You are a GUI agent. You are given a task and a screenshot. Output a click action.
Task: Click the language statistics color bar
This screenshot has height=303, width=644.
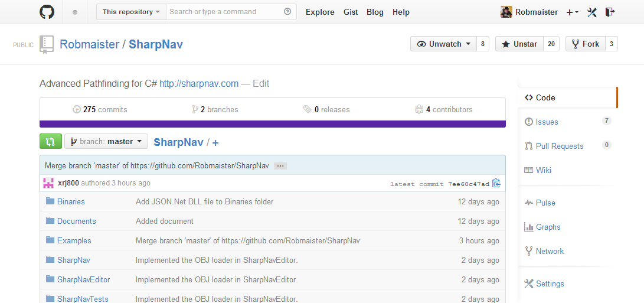tap(272, 124)
